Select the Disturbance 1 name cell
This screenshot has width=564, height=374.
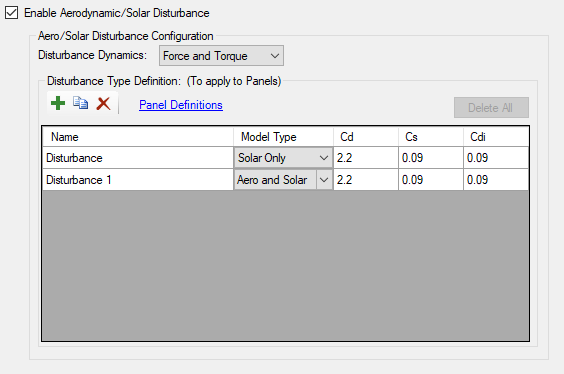[138, 179]
